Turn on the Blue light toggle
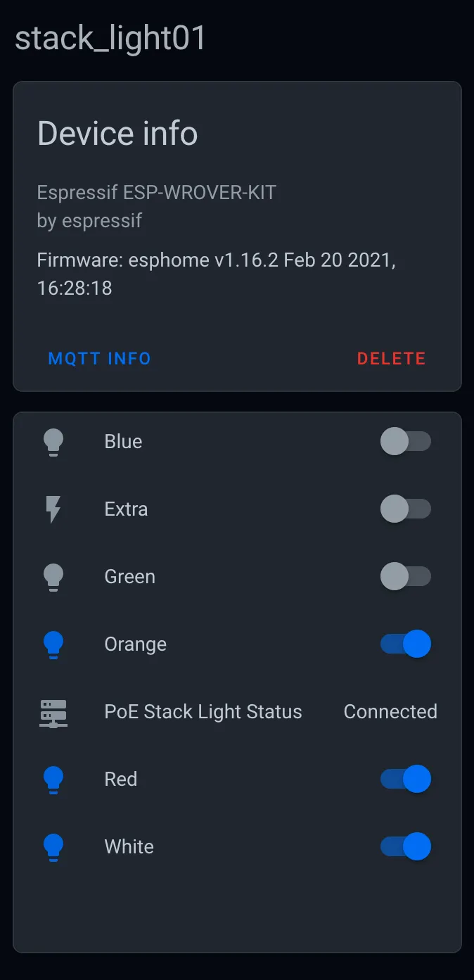The image size is (474, 980). (x=406, y=441)
